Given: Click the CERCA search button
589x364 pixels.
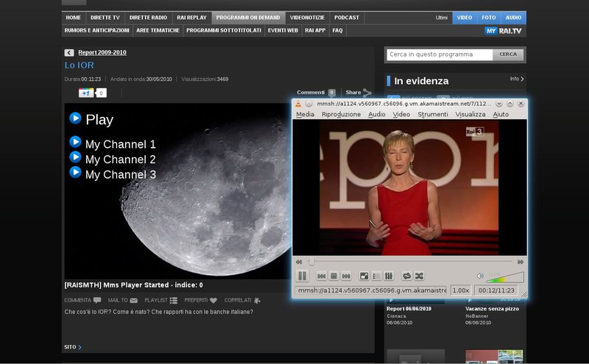Looking at the screenshot, I should 508,54.
